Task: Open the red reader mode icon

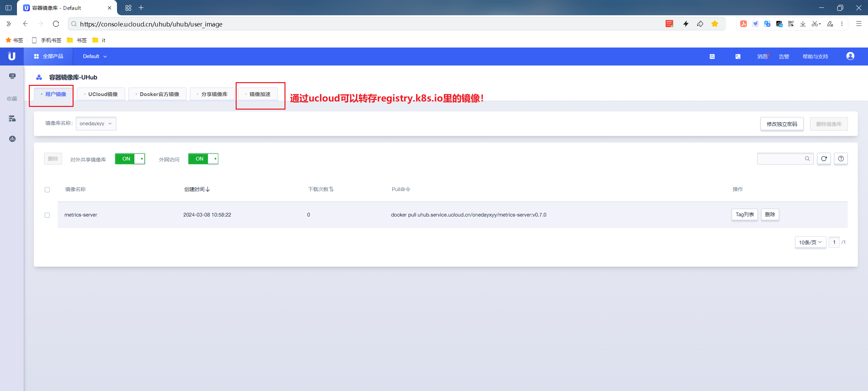Action: (669, 24)
